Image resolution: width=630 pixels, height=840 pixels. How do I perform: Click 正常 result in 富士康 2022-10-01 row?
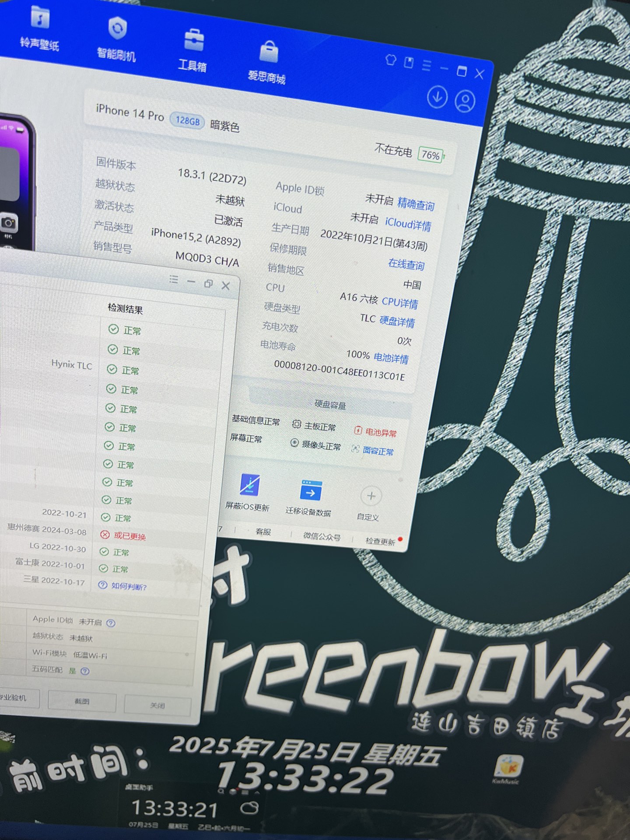[x=114, y=569]
